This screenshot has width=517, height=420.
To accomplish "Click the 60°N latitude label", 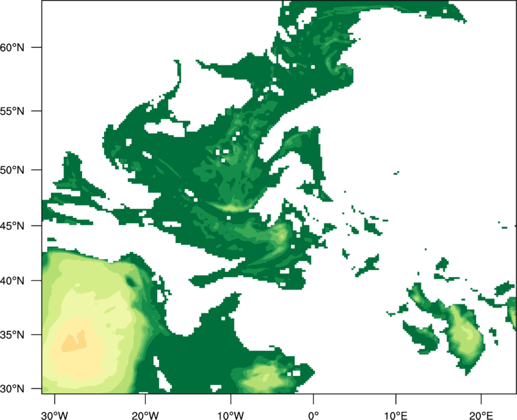I will (12, 47).
